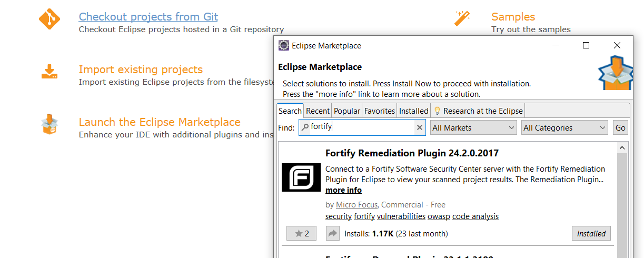Click the orange Git checkout icon
Viewport: 644px width, 258px height.
pos(49,19)
